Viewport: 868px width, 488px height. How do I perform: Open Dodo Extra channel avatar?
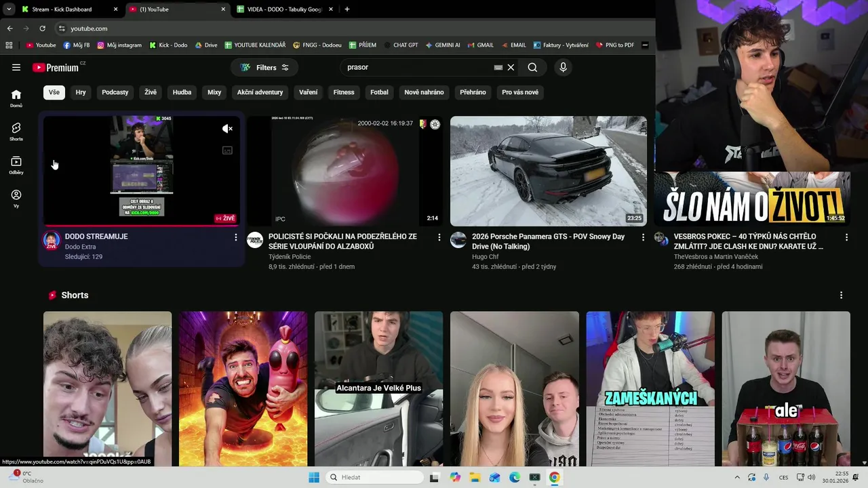pyautogui.click(x=52, y=239)
